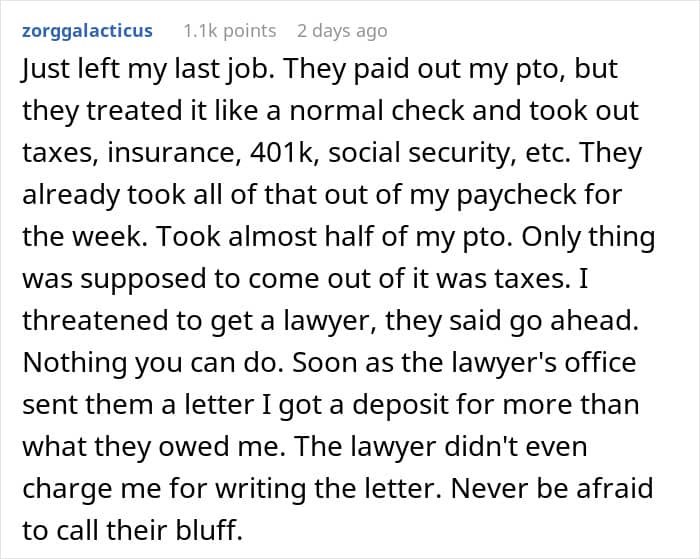700x559 pixels.
Task: Open the "2 days ago" timestamp permalink
Action: [340, 30]
